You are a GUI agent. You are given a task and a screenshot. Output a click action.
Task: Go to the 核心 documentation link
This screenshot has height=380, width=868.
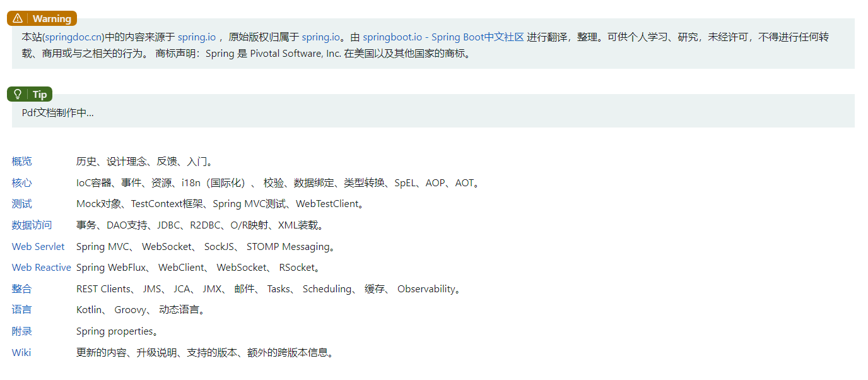click(x=21, y=183)
